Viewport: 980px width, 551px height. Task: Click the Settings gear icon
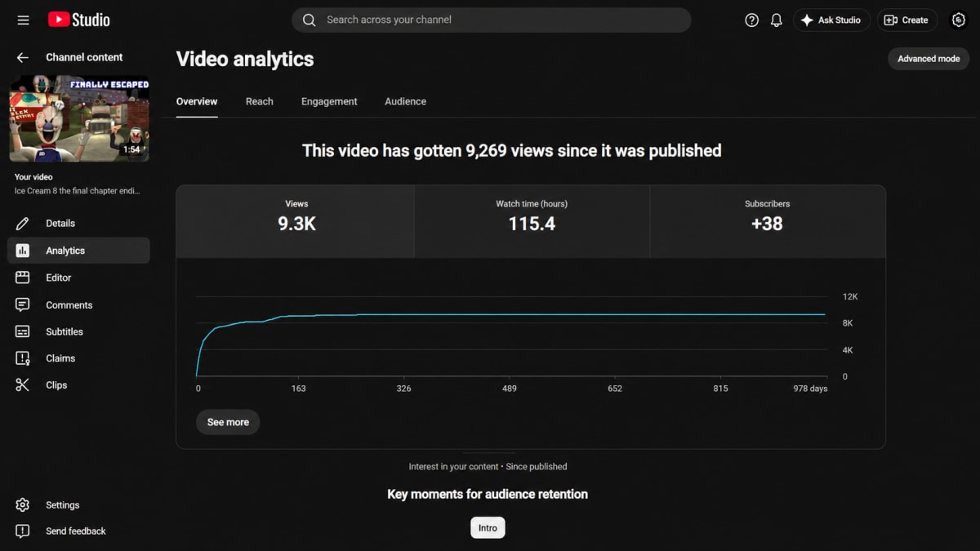[x=23, y=504]
